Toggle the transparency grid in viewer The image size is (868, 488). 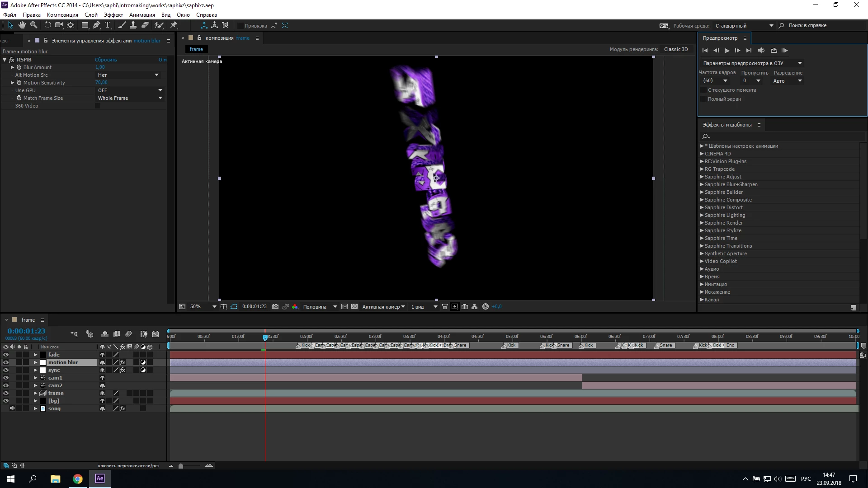click(354, 306)
